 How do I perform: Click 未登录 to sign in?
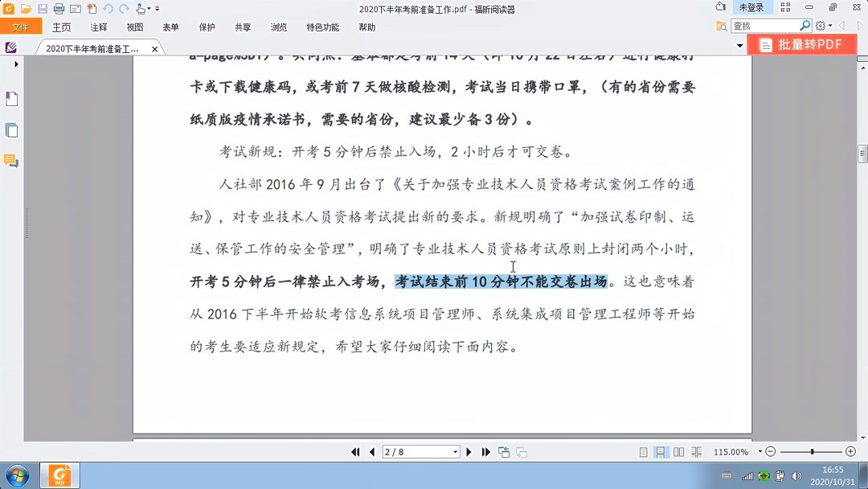click(751, 6)
